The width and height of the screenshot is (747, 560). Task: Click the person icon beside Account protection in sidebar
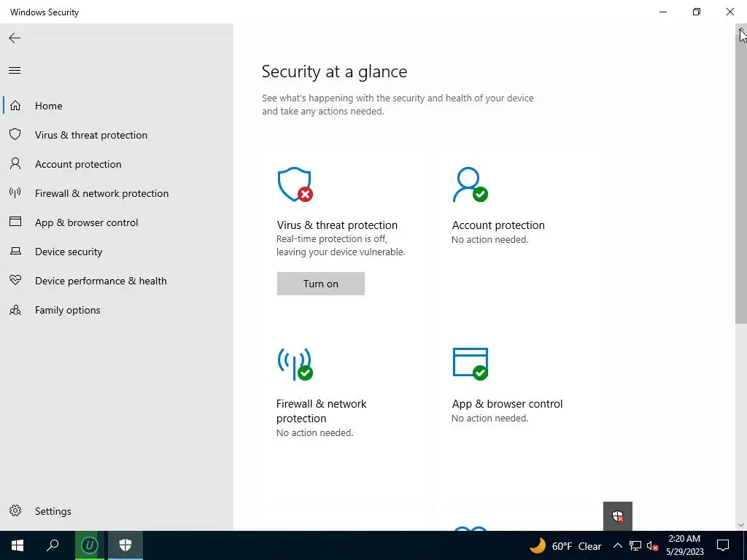[15, 164]
